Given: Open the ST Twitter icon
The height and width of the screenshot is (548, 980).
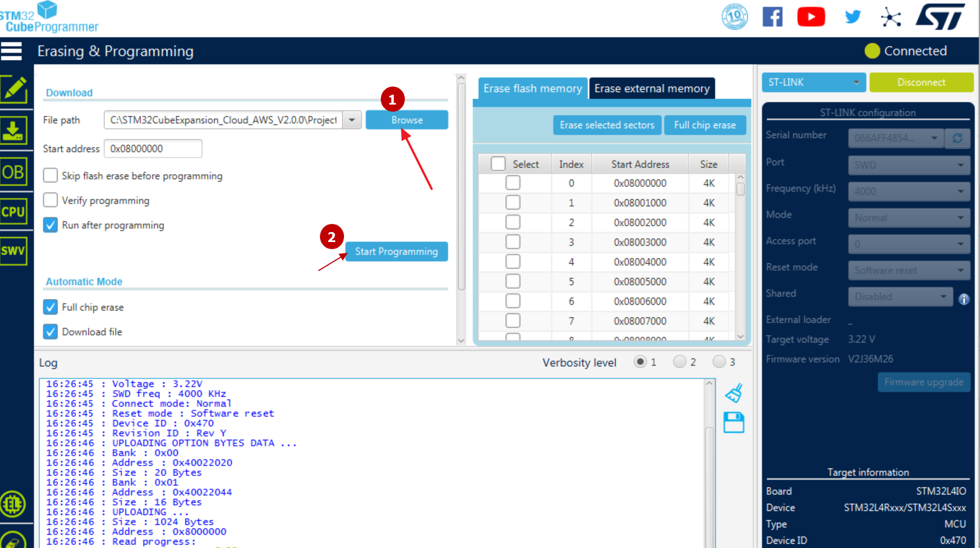Looking at the screenshot, I should point(852,17).
